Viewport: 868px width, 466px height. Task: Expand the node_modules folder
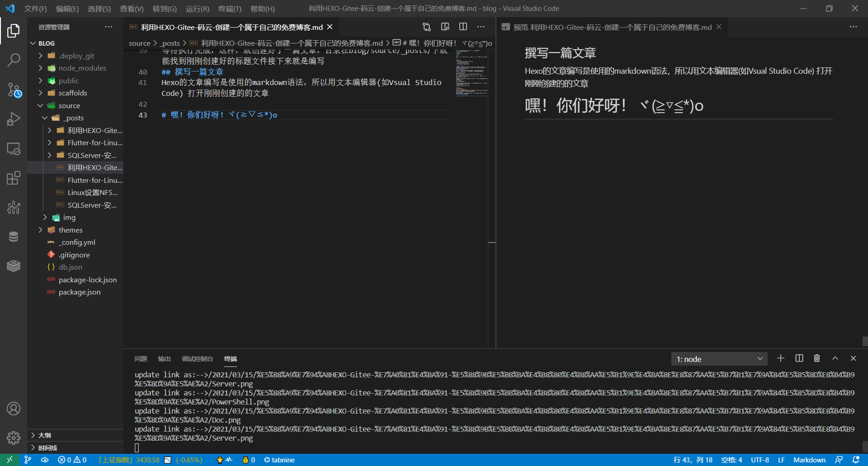[x=75, y=68]
